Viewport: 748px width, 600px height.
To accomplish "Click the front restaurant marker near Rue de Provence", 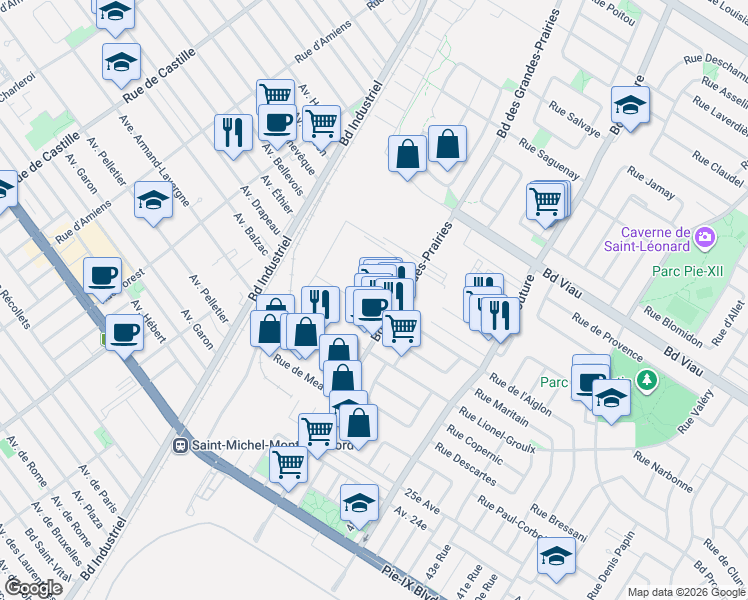I will pos(500,316).
